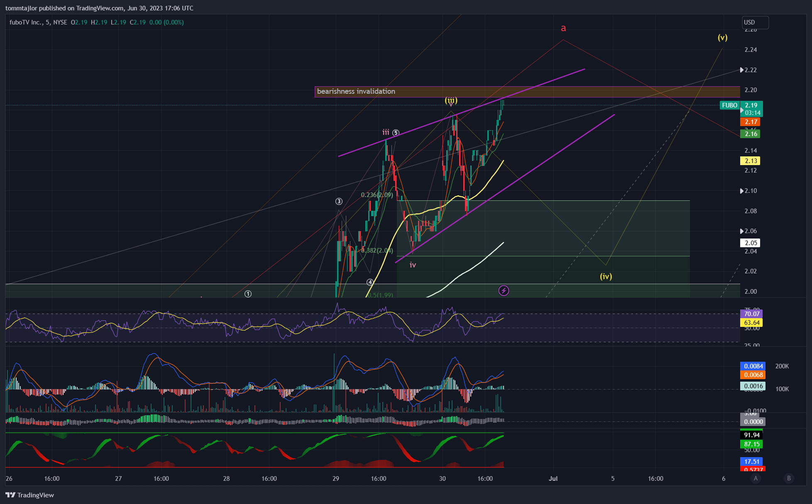Click the 0.0016 histogram value label
Image resolution: width=812 pixels, height=504 pixels.
click(x=753, y=386)
